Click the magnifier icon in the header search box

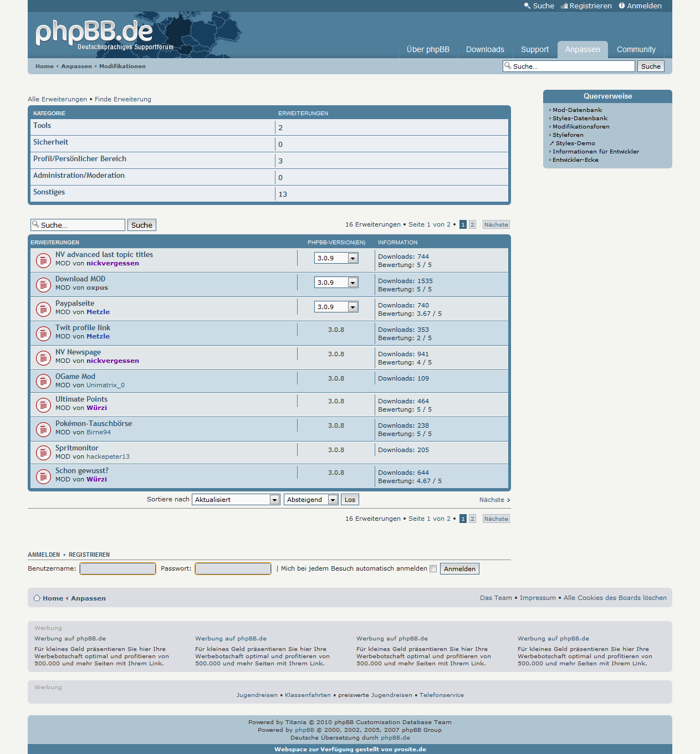[x=508, y=65]
